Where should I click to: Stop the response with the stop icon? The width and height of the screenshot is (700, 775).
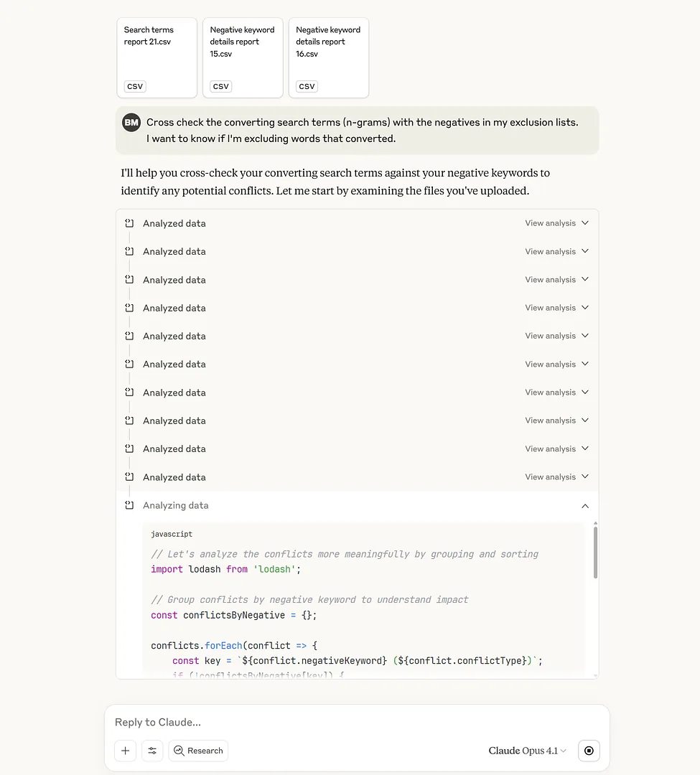click(x=589, y=751)
